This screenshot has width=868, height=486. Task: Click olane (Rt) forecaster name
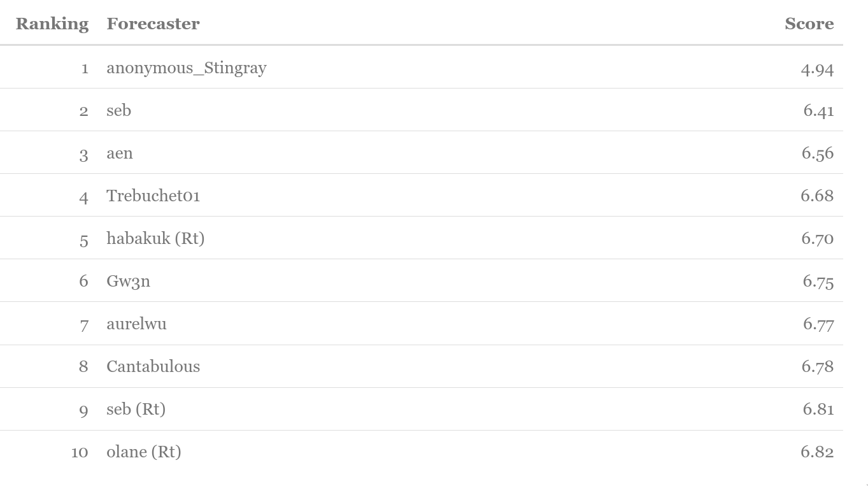[x=144, y=452]
